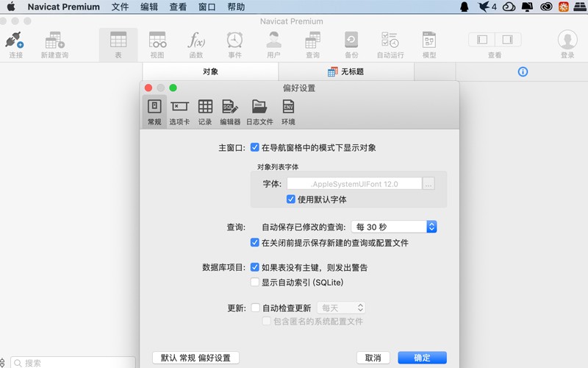The image size is (588, 368).
Task: Close the 偏好设置 dialog with red button
Action: click(x=148, y=88)
